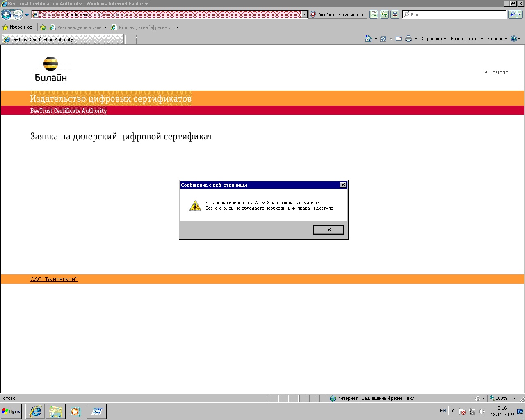525x420 pixels.
Task: Go back with the browser Back arrow
Action: [6, 14]
